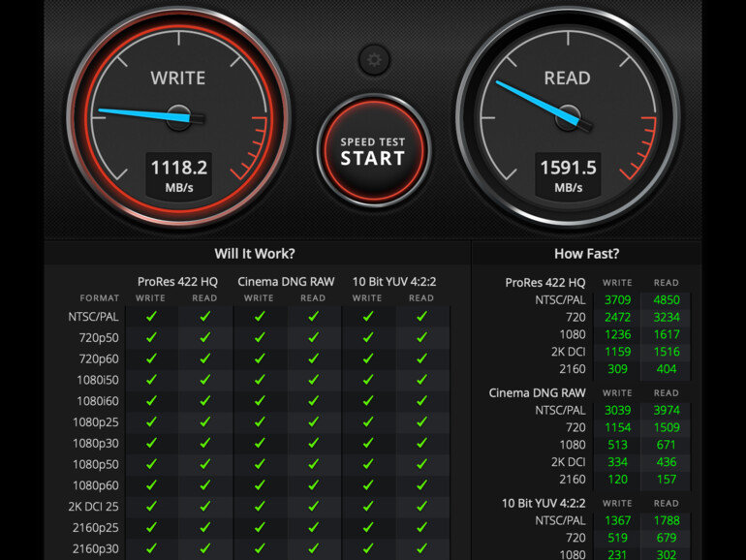Click the 10 Bit YUV read checkmark for NTSC/PAL
The width and height of the screenshot is (746, 560).
point(421,317)
